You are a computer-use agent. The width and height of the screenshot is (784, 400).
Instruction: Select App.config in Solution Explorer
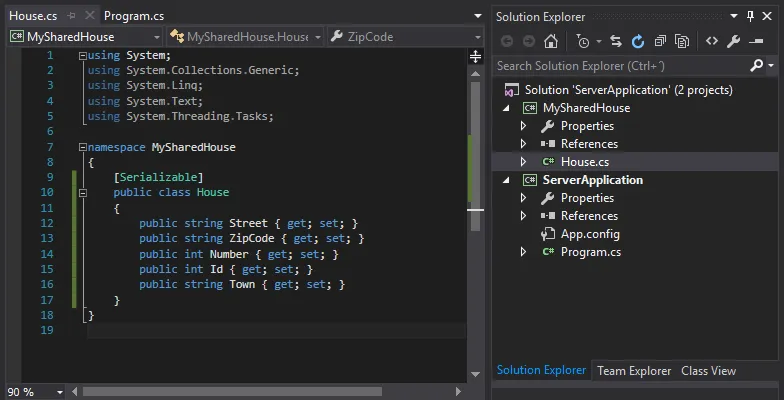tap(590, 234)
